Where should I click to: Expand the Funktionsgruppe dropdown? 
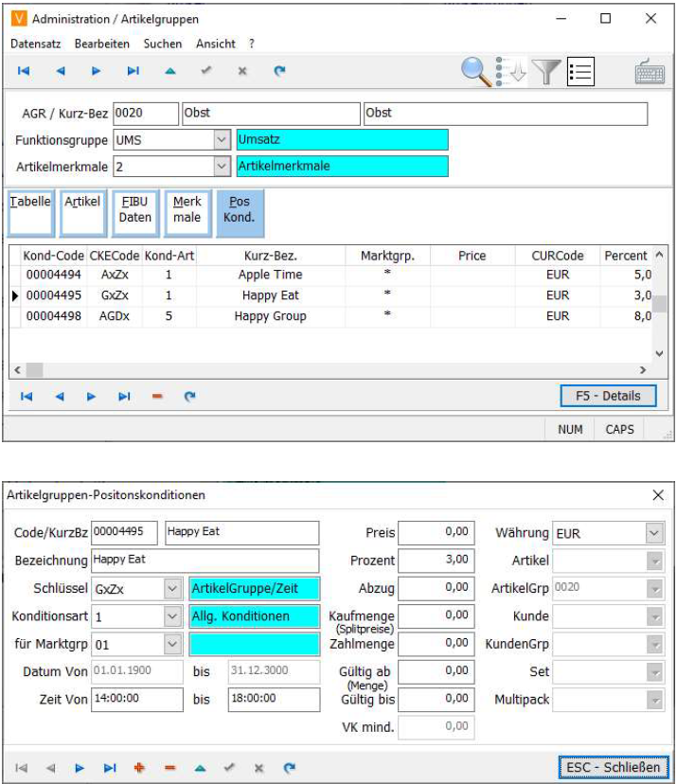(222, 140)
